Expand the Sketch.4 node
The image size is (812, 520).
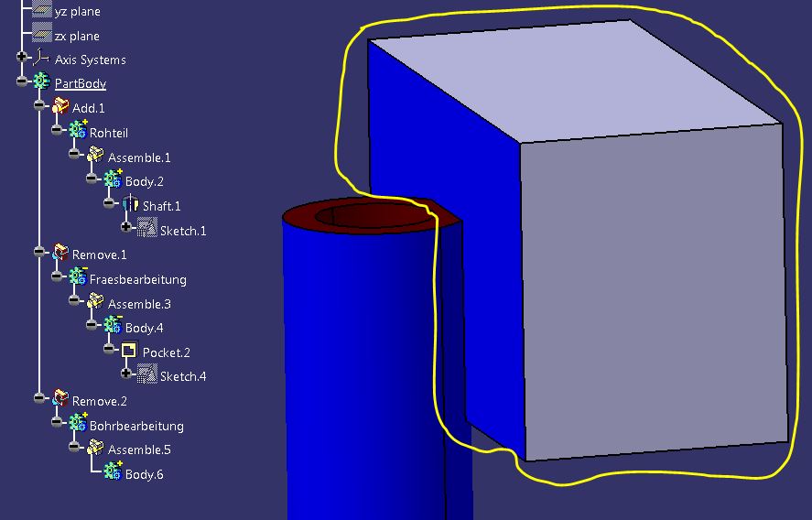click(126, 374)
